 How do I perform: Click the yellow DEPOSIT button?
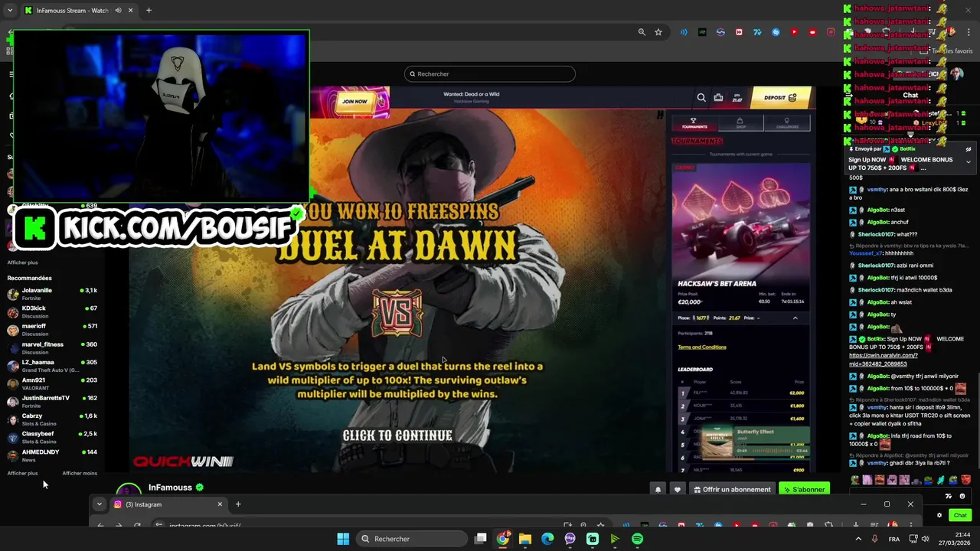click(x=779, y=97)
